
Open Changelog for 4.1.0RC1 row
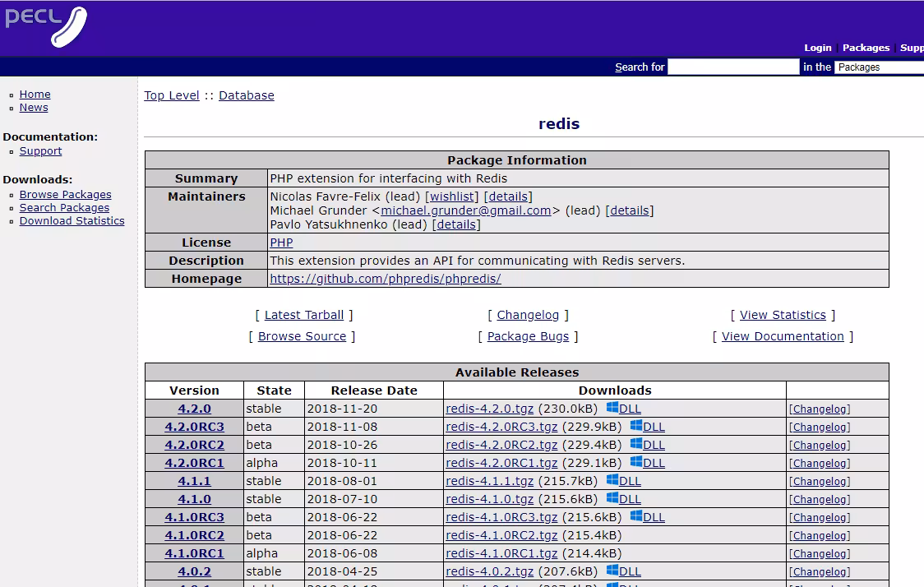pos(820,554)
